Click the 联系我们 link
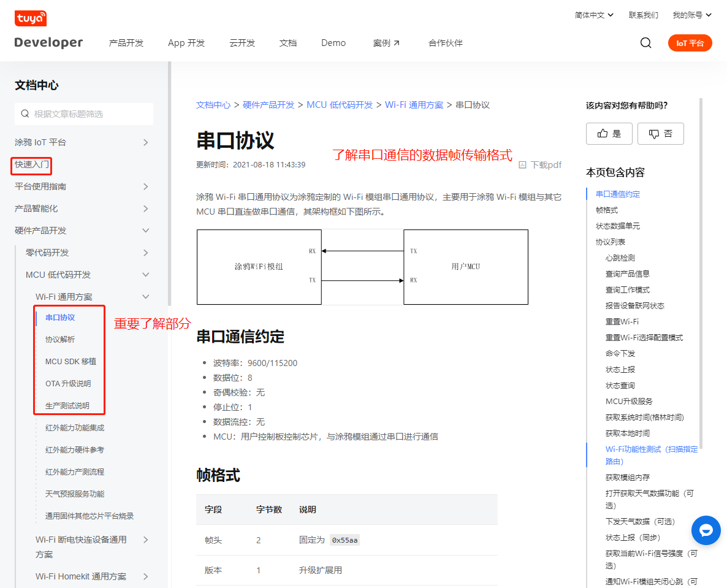This screenshot has height=588, width=727. [643, 15]
